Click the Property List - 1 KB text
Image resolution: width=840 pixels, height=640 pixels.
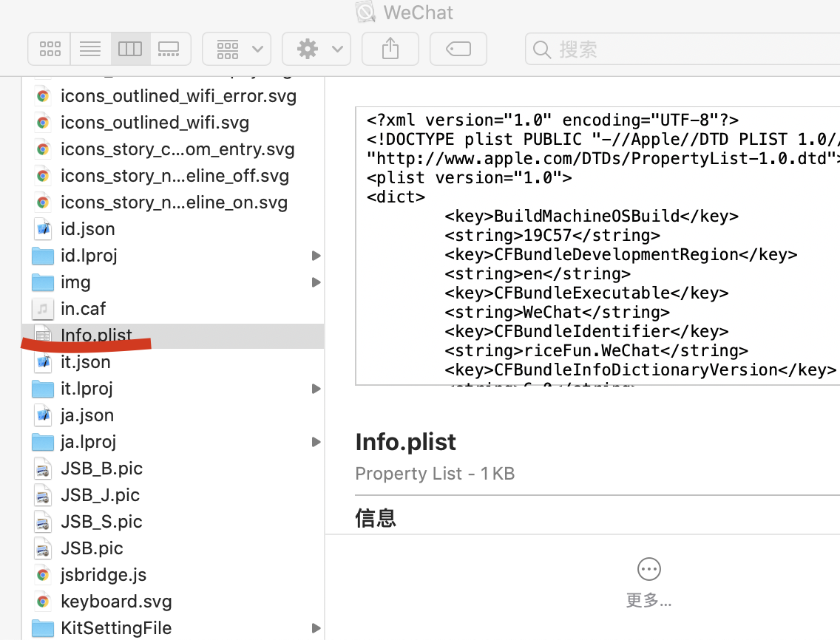coord(435,474)
